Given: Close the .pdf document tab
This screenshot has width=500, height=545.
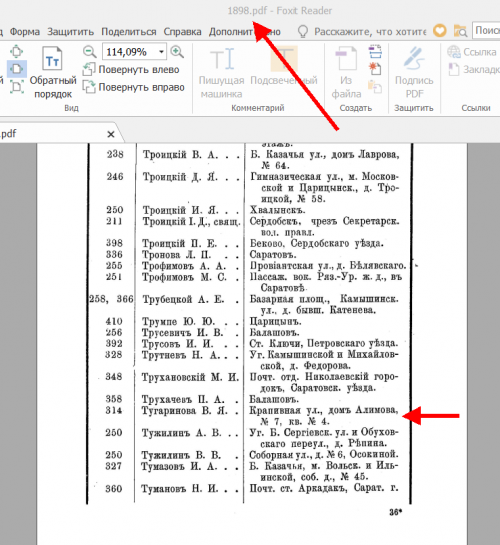Looking at the screenshot, I should (x=111, y=134).
